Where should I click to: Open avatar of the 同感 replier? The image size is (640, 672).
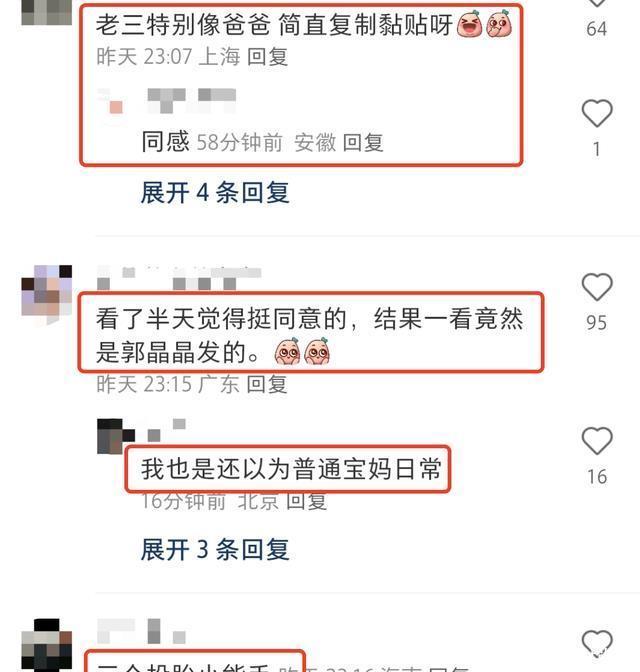(111, 101)
